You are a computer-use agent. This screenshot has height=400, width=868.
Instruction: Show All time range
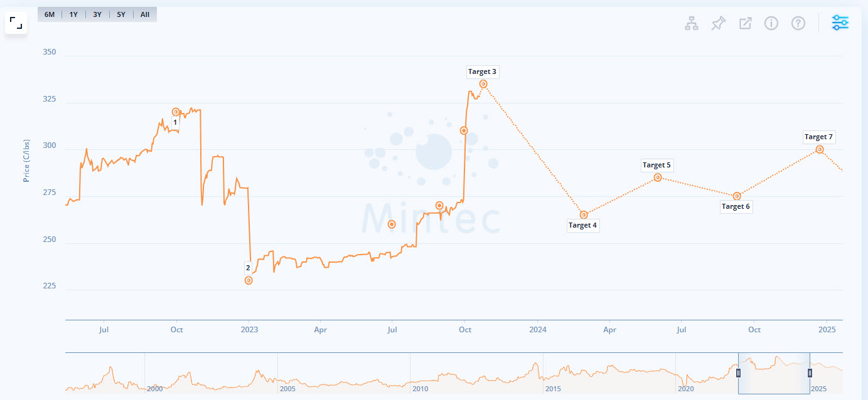(145, 14)
